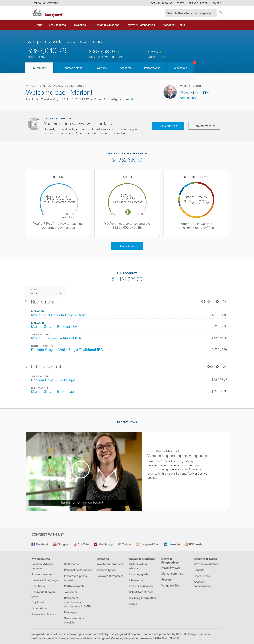
Task: Click the Forms link in top bar
Action: [181, 3]
